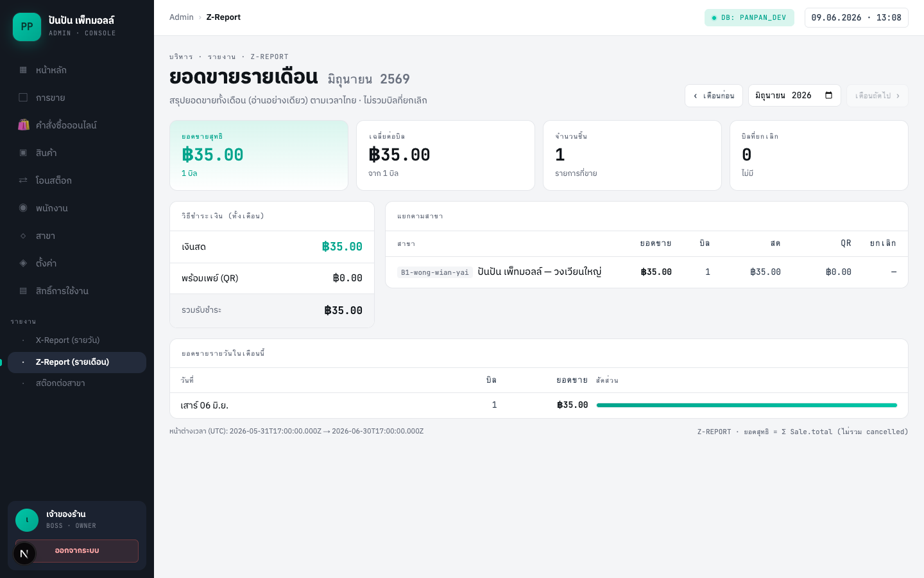
Task: Click the PP logo in the sidebar
Action: click(x=27, y=27)
